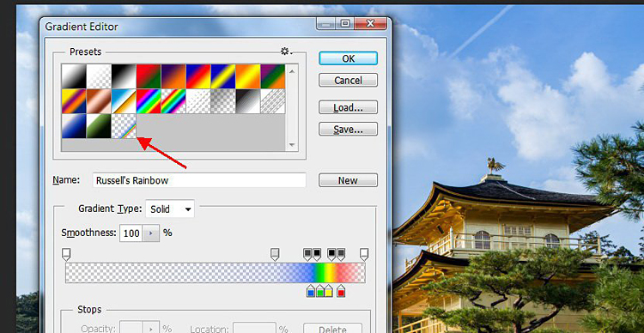Viewport: 644px width, 333px height.
Task: Select the rightmost white opacity stop
Action: coord(364,255)
